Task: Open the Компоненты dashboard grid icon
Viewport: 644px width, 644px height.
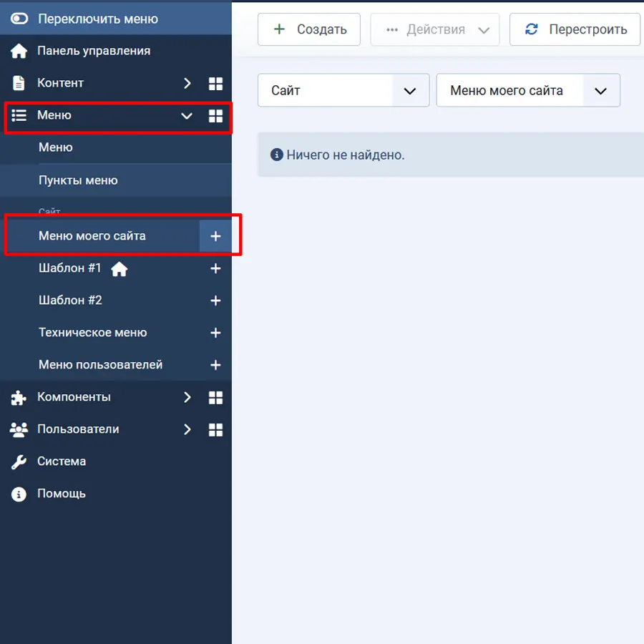Action: pos(215,397)
